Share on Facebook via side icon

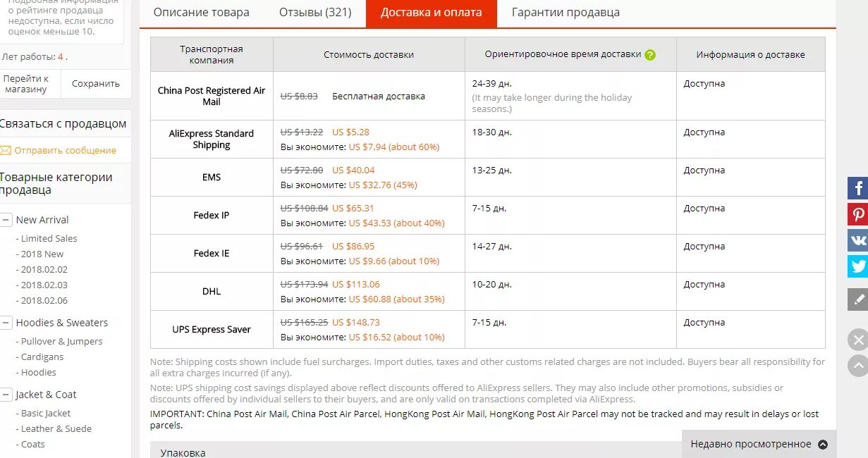(x=857, y=188)
